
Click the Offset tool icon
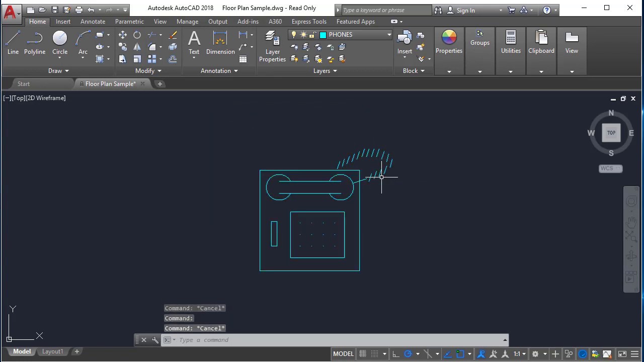click(x=173, y=59)
